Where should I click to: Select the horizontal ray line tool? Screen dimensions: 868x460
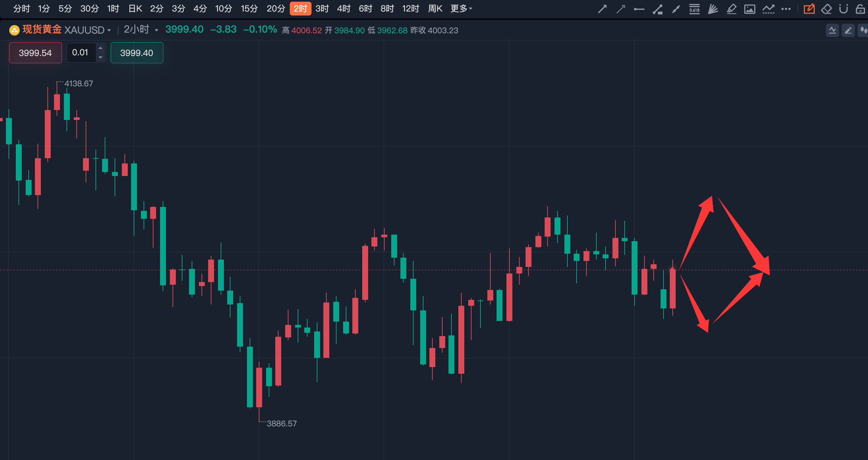coord(639,9)
